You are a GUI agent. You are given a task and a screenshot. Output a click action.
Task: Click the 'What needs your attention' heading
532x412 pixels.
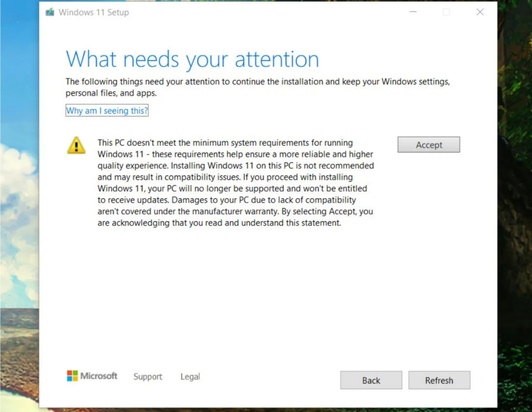click(x=192, y=59)
